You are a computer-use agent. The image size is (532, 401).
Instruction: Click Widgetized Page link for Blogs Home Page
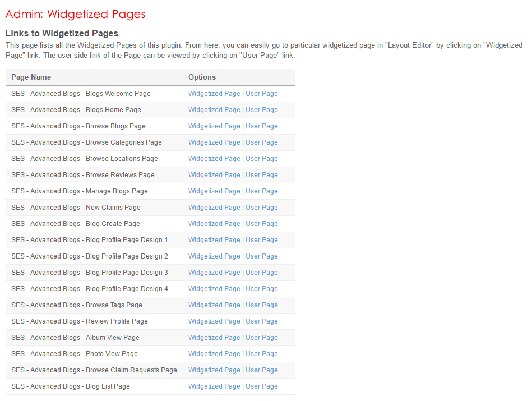click(x=214, y=110)
